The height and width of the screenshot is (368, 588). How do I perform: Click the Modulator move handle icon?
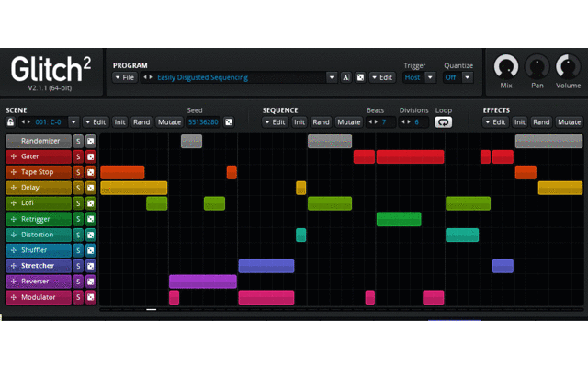coord(14,297)
